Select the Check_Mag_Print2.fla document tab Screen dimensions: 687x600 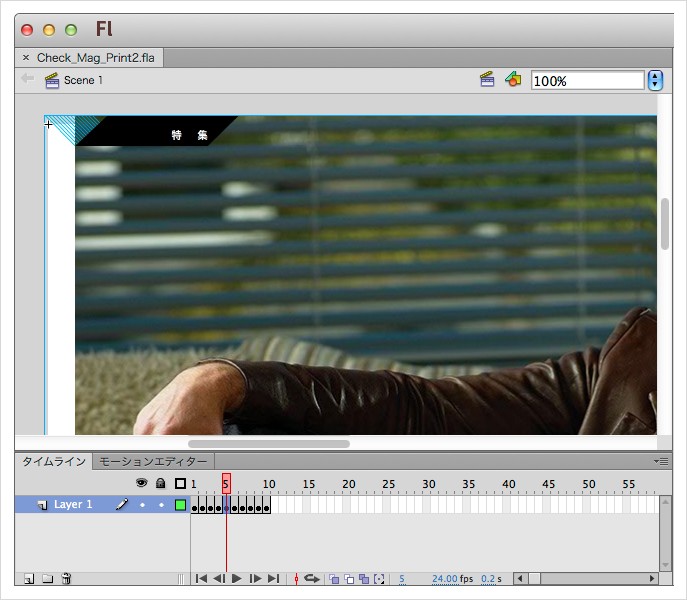pos(96,58)
